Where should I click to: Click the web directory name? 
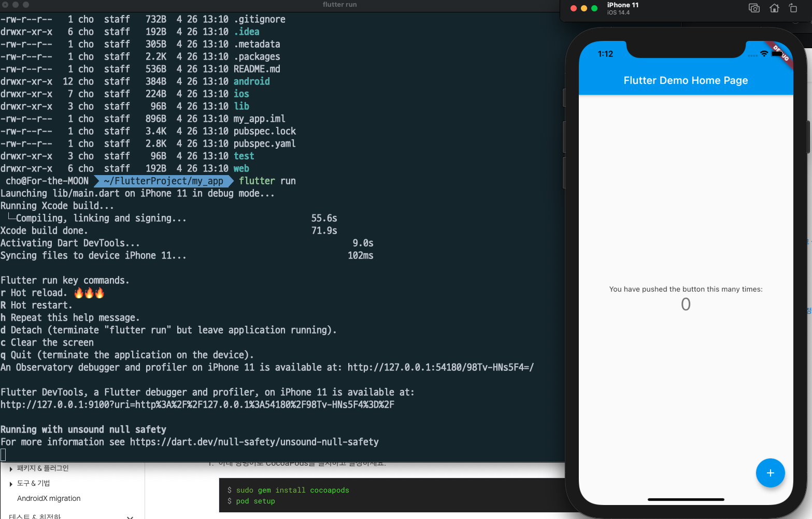coord(241,168)
